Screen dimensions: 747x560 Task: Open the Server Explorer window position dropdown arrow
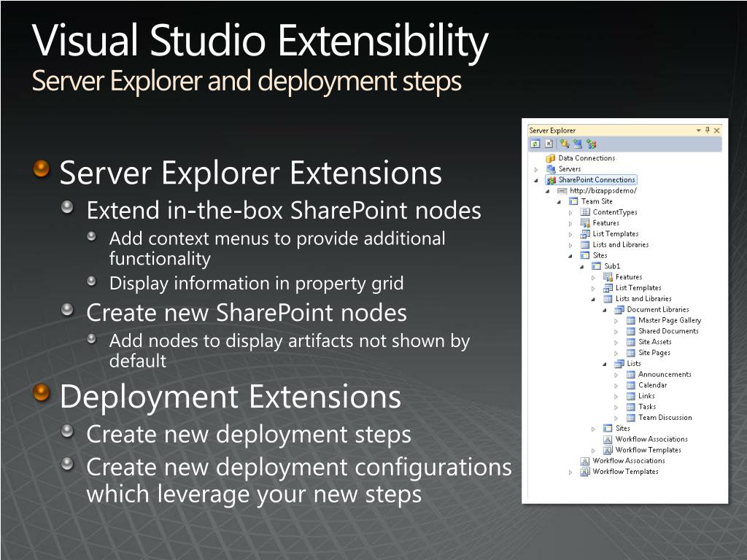tap(698, 130)
